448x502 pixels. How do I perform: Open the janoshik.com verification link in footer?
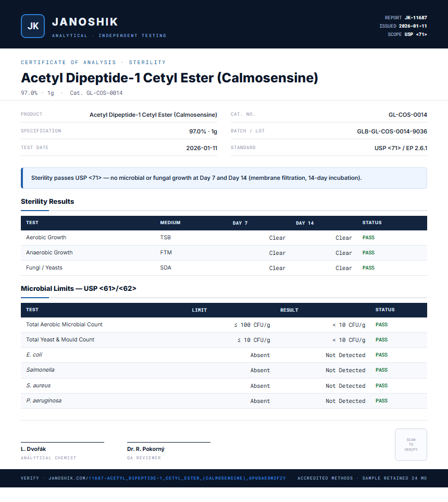pyautogui.click(x=167, y=478)
